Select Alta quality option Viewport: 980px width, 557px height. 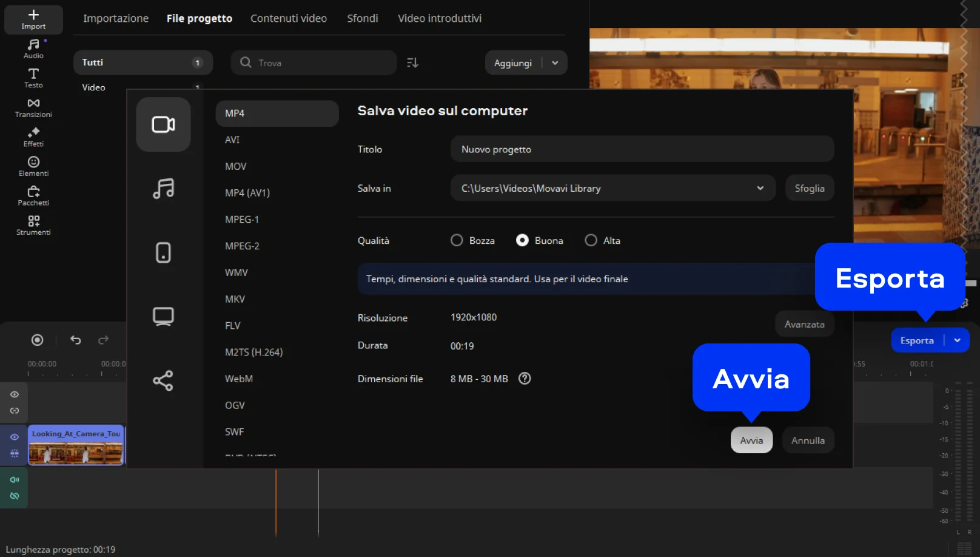coord(591,241)
